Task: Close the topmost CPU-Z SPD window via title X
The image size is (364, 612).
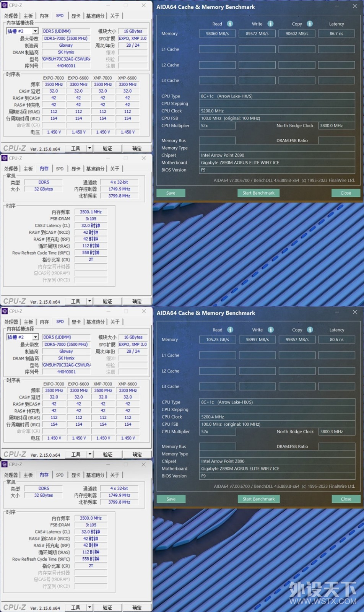Action: click(x=143, y=5)
